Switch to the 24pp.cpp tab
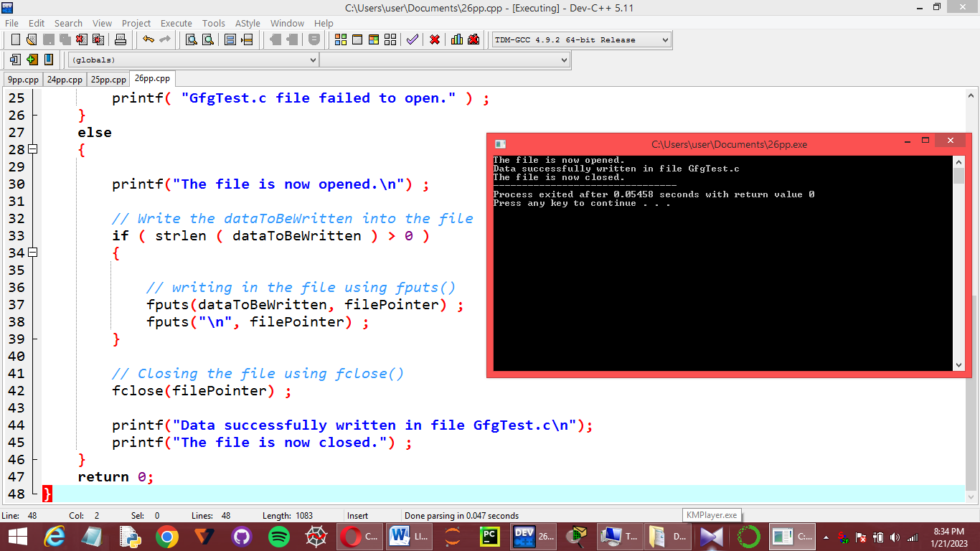Viewport: 980px width, 551px height. pos(65,80)
